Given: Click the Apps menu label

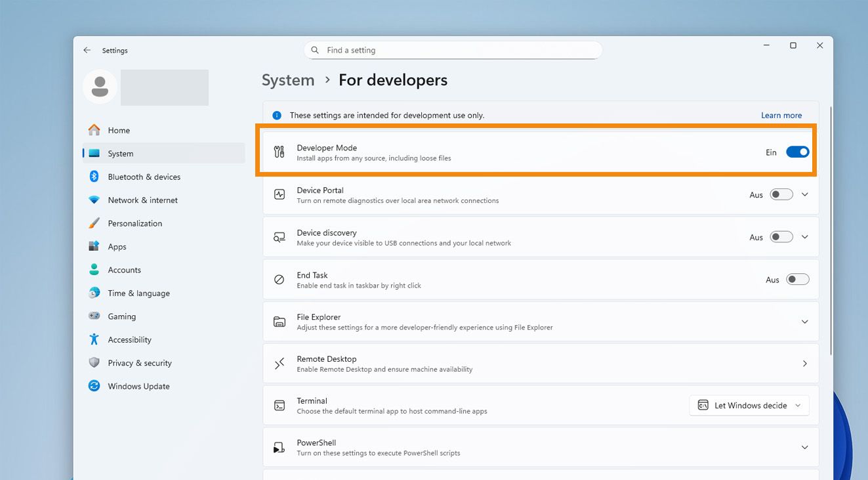Looking at the screenshot, I should pyautogui.click(x=117, y=247).
